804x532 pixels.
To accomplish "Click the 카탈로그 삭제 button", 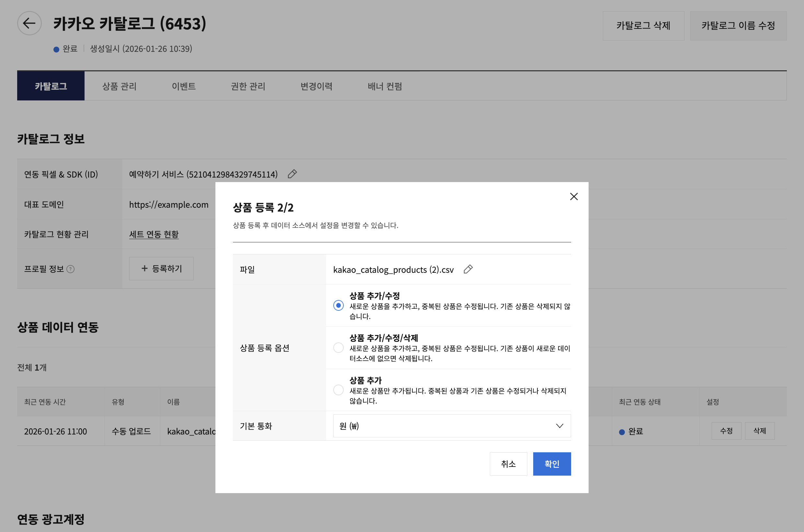I will 643,26.
